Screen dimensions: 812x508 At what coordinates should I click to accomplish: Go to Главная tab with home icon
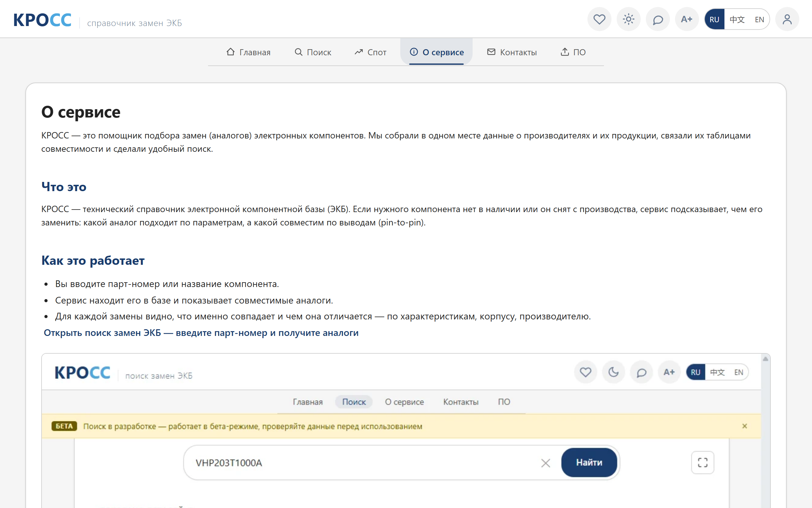click(x=248, y=52)
